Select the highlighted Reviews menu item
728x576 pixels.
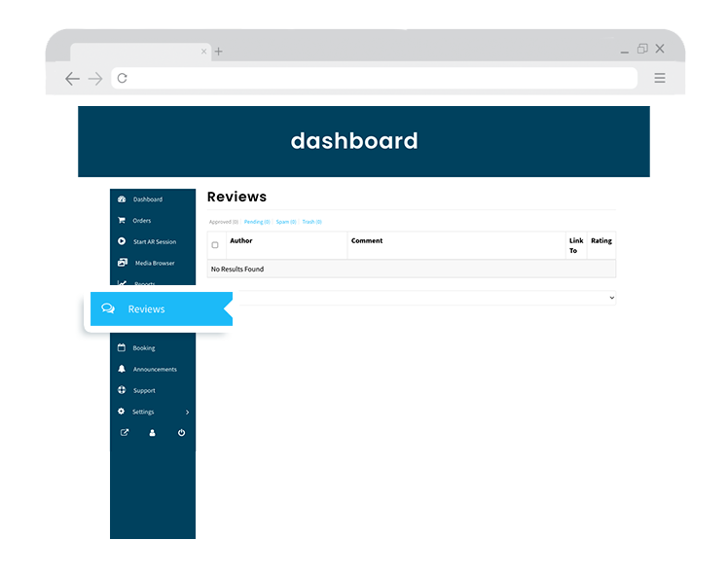(x=162, y=308)
